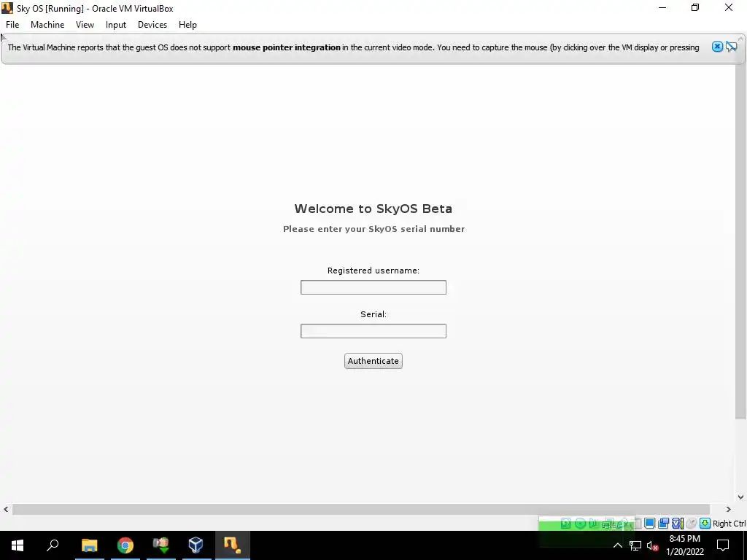747x560 pixels.
Task: Open the File menu
Action: coord(12,25)
